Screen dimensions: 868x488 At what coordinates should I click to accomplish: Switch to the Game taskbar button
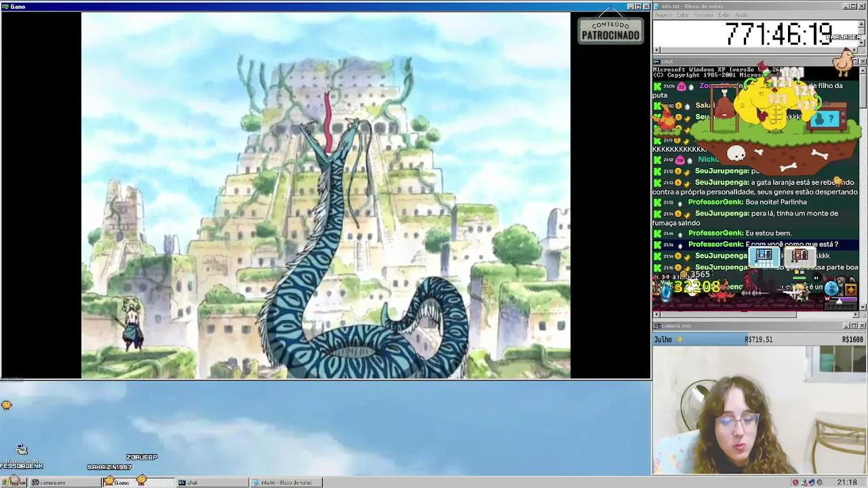click(x=138, y=483)
